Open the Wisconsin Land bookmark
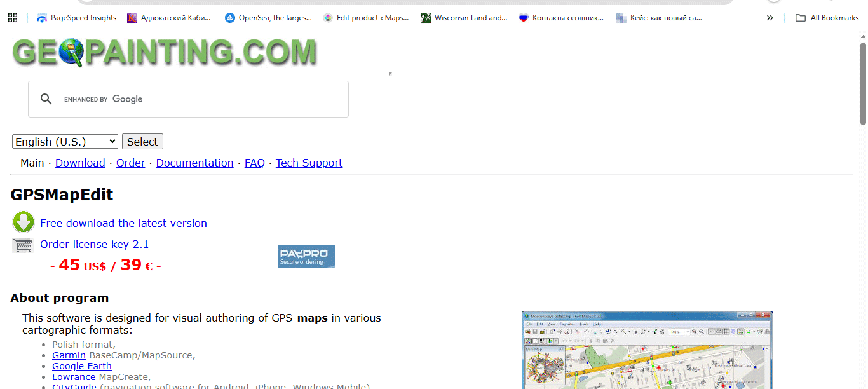The image size is (868, 389). 465,17
